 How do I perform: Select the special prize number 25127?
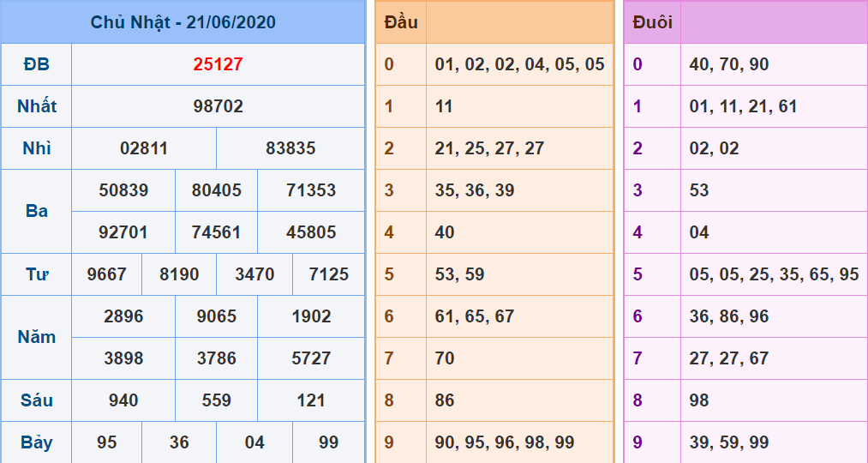[218, 64]
